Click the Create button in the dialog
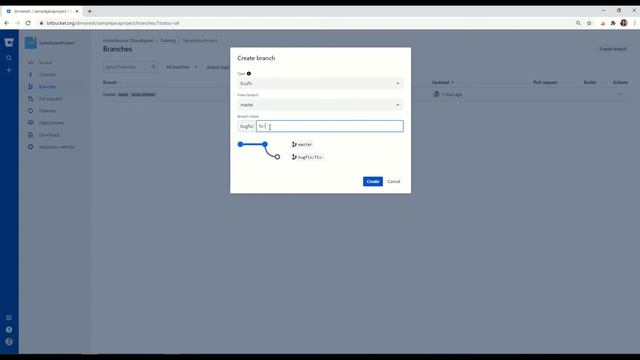 pos(373,181)
